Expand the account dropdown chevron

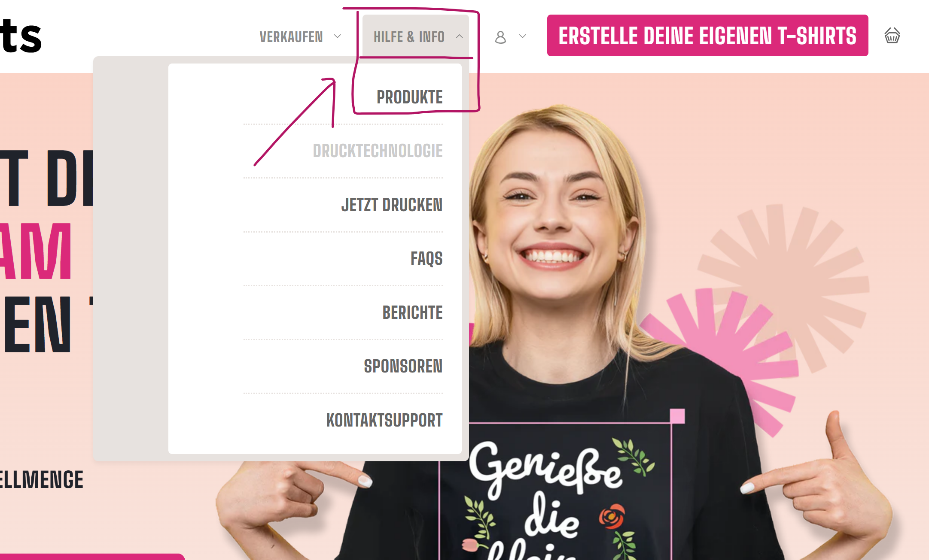(522, 36)
